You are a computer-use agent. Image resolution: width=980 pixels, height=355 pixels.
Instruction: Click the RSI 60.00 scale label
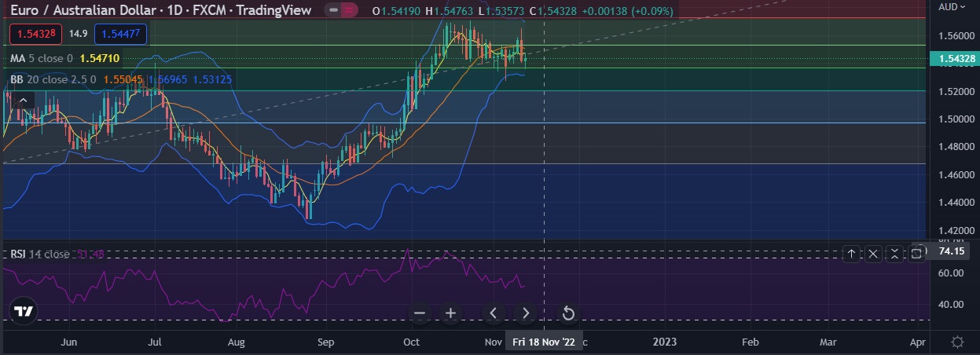951,273
